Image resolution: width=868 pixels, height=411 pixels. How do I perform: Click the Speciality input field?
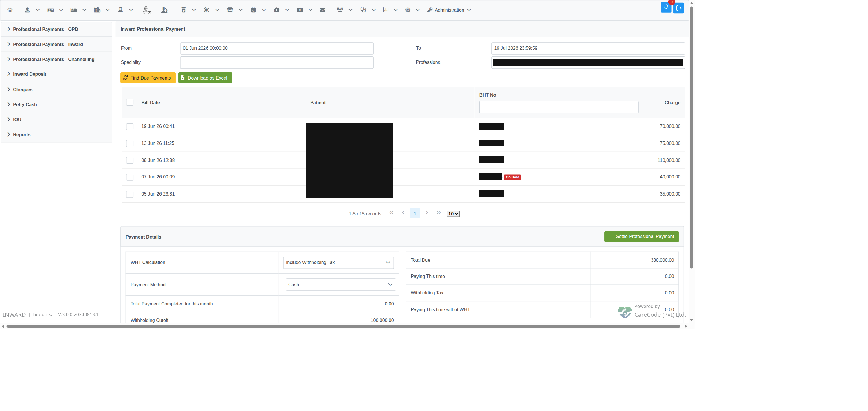tap(277, 62)
